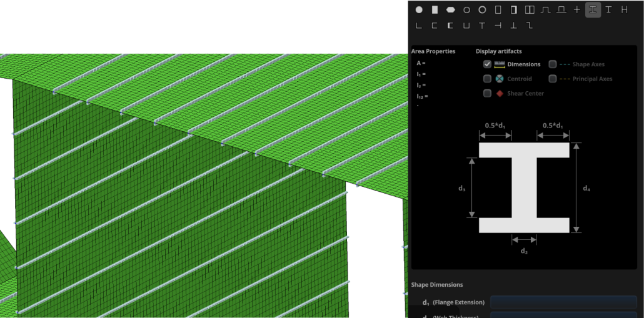Pick the sideways T-section shape icon
Image resolution: width=644 pixels, height=318 pixels.
coord(498,26)
